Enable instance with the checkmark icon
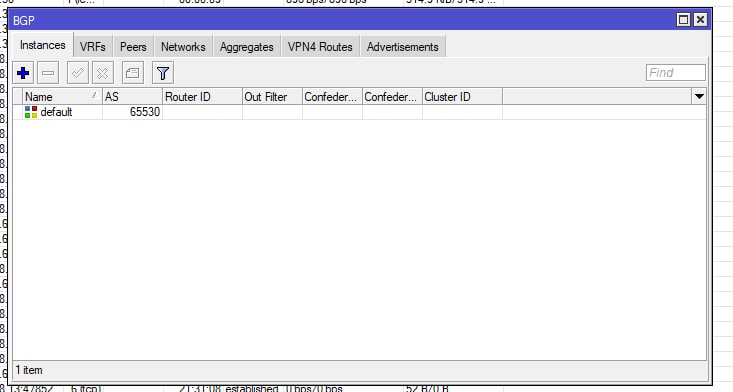The width and height of the screenshot is (733, 392). 78,73
